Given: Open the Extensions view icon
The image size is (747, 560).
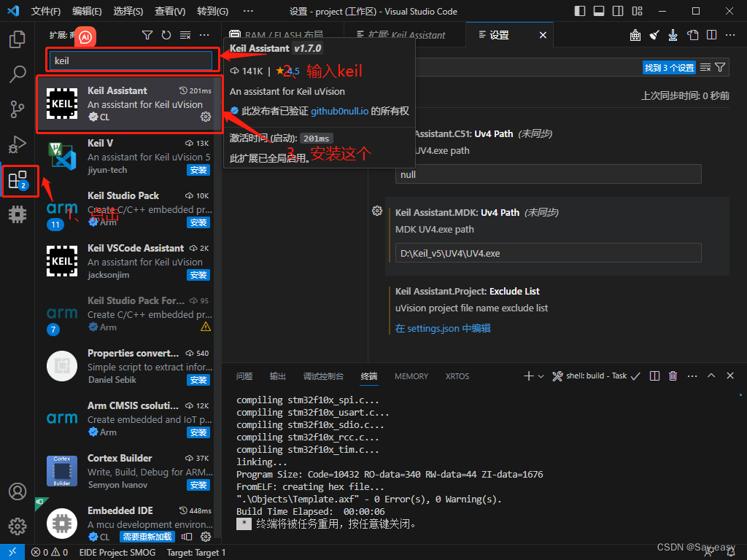Looking at the screenshot, I should (x=19, y=181).
